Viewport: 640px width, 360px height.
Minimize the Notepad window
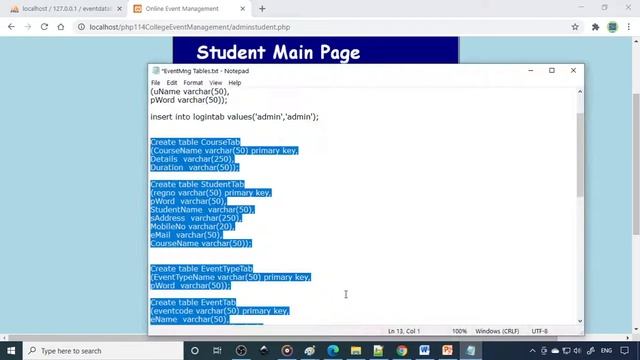click(x=531, y=70)
